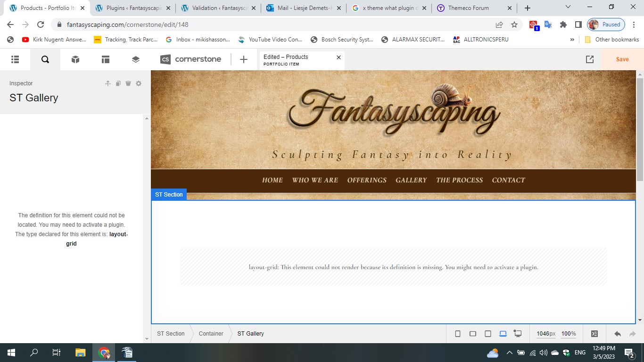Screen dimensions: 644x362
Task: Switch to the Themeco Forum tab
Action: pos(469,8)
